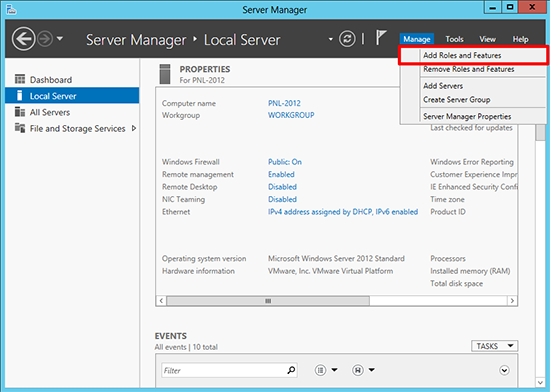Click the Server Manager title bar icon
Viewport: 550px width, 392px height.
(x=11, y=9)
